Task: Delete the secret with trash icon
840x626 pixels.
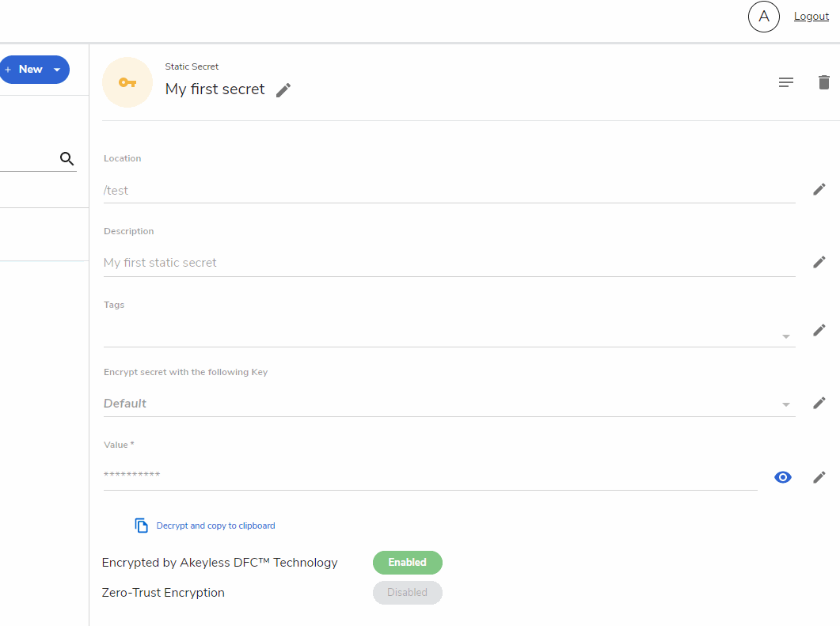Action: (x=824, y=82)
